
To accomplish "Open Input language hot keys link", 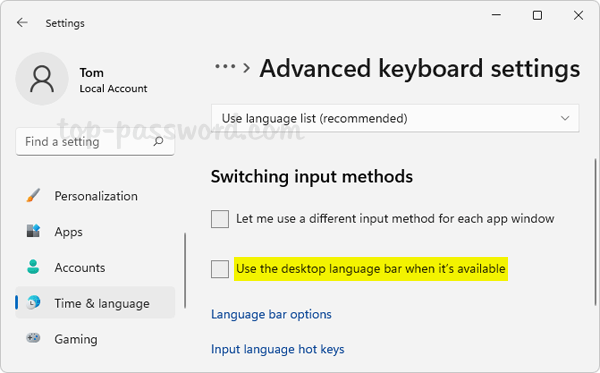I will click(x=278, y=349).
